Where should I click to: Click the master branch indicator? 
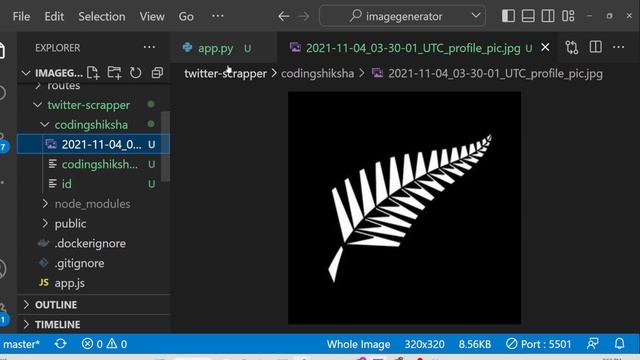20,344
